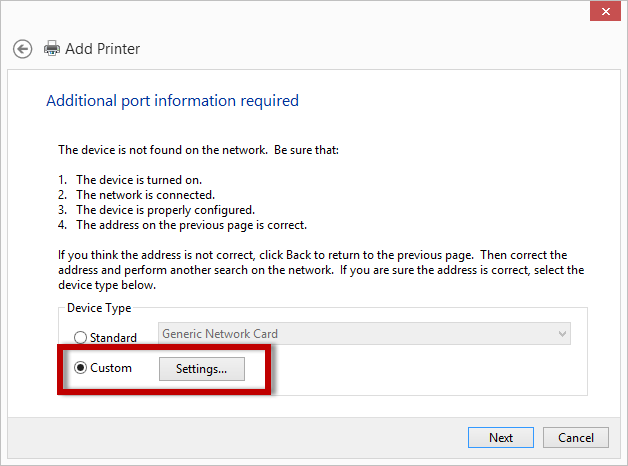628x466 pixels.
Task: Click the Custom option label text
Action: click(111, 368)
